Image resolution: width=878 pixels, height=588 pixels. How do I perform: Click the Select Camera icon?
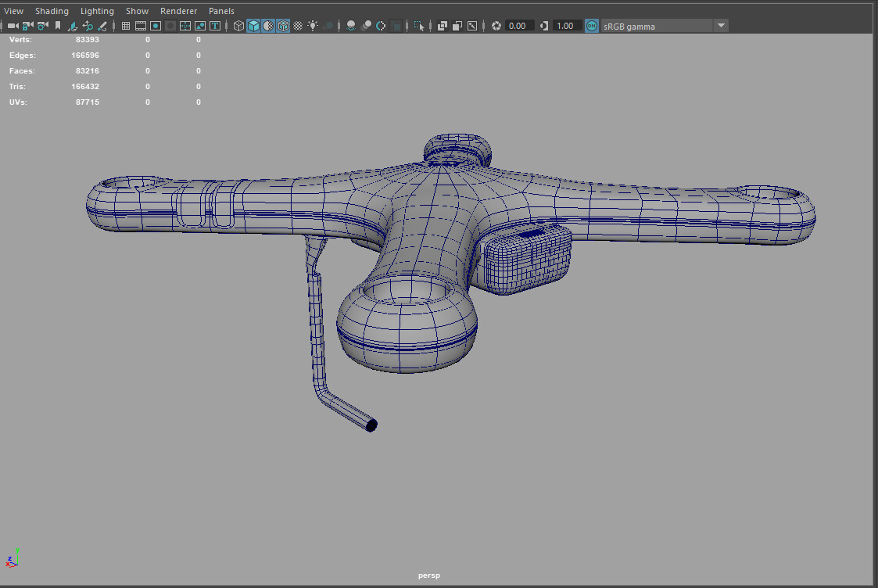point(13,26)
